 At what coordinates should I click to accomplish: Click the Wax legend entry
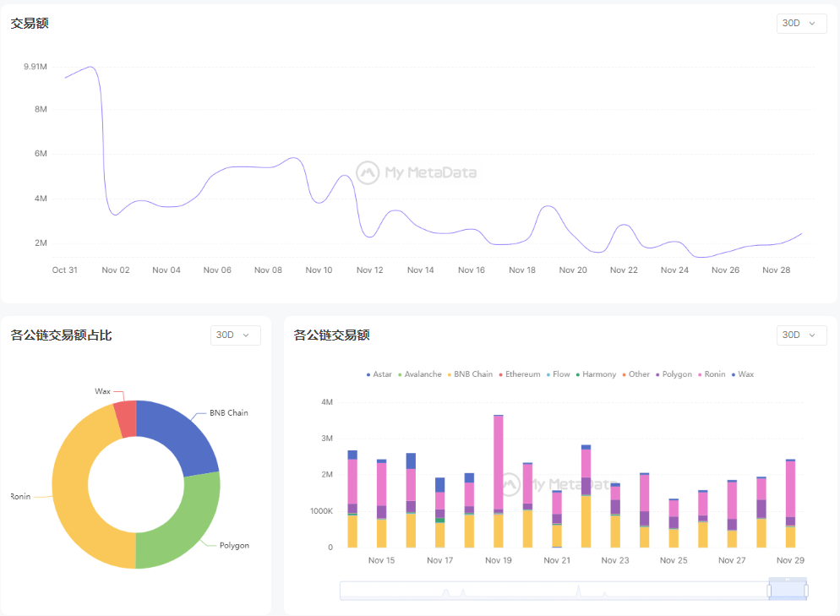click(742, 374)
